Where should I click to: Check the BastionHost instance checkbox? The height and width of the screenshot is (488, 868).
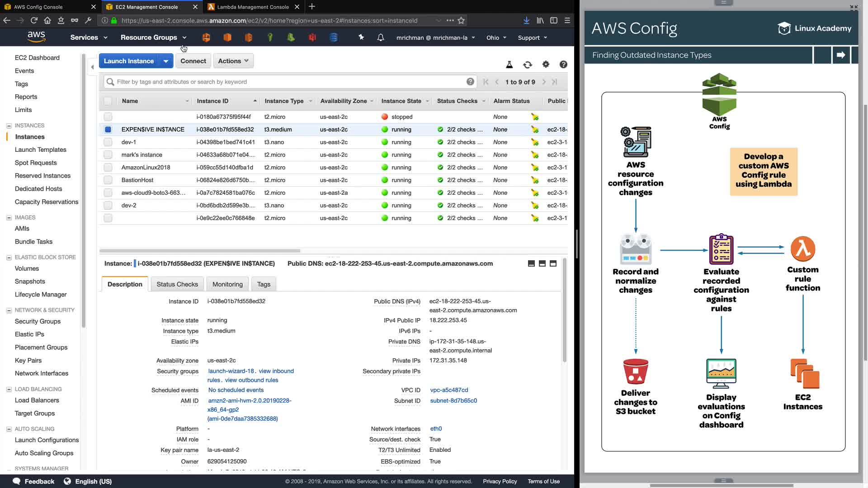point(108,180)
